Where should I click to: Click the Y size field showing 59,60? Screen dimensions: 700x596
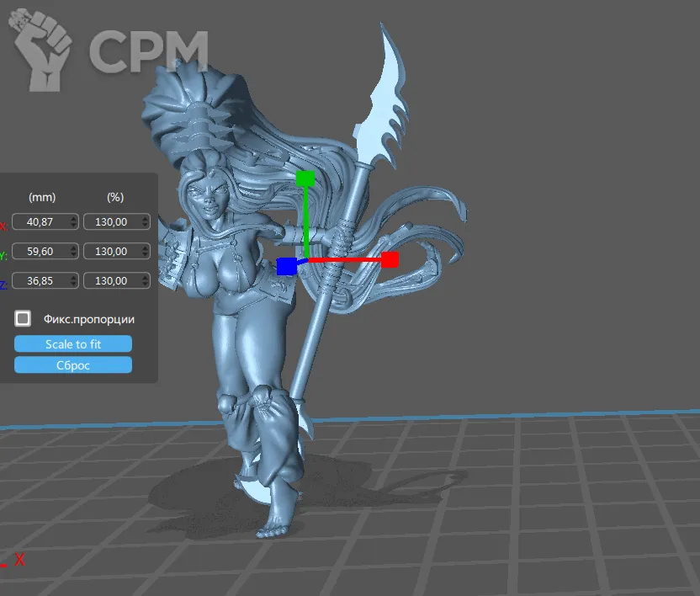(x=42, y=251)
